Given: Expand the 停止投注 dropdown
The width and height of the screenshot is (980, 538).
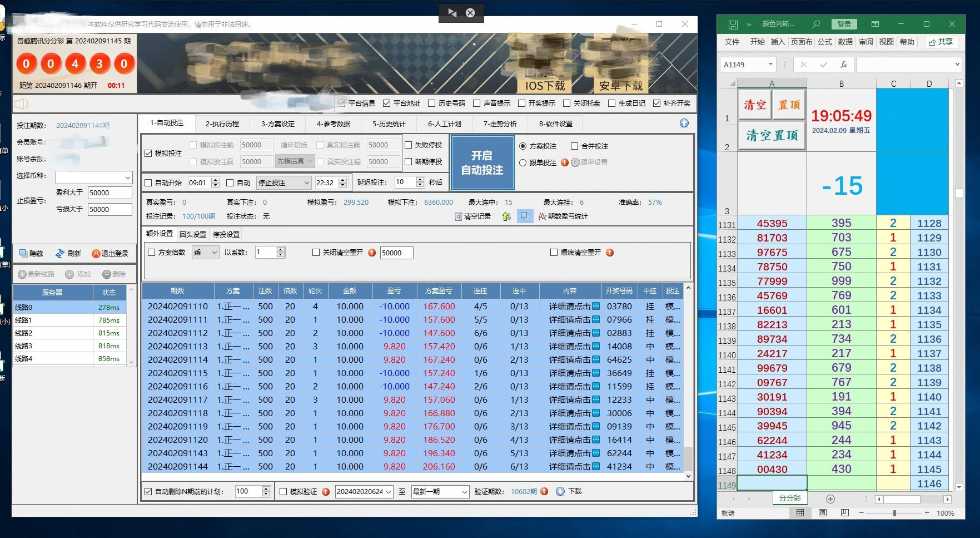Looking at the screenshot, I should pyautogui.click(x=306, y=182).
